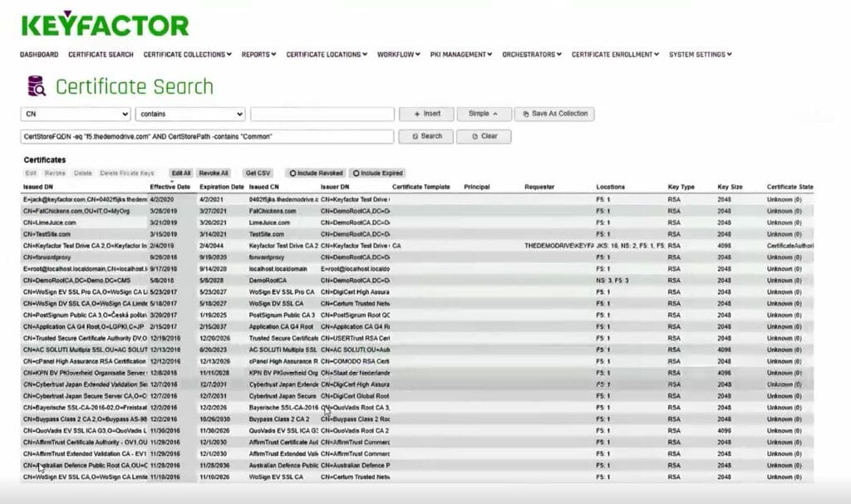Select the CN=forwardproxy certificate row

417,257
